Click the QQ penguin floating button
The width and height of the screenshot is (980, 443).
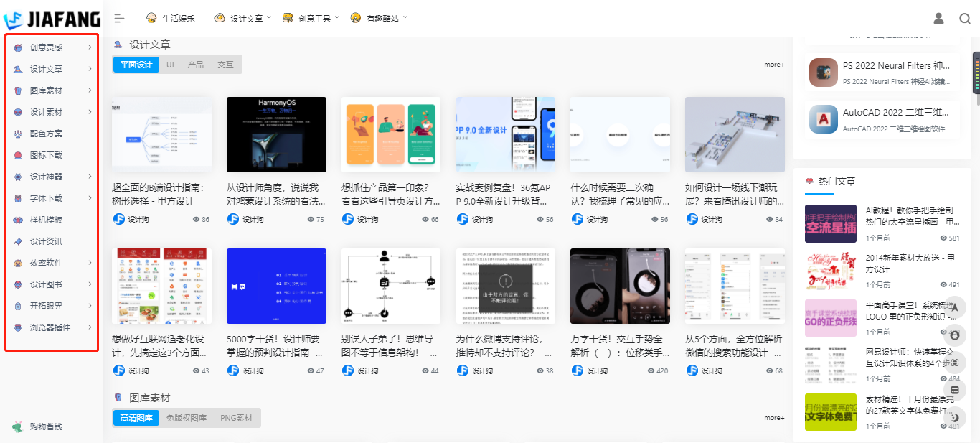[954, 335]
